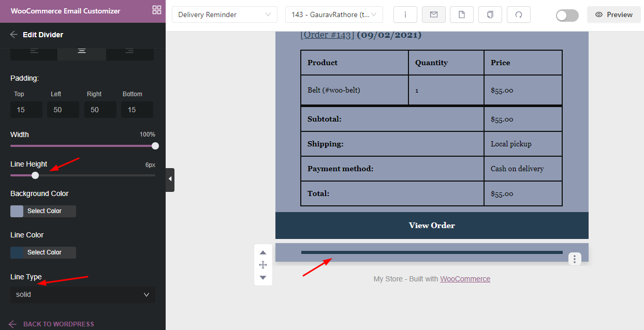This screenshot has height=330, width=644.
Task: Move divider block down with arrow
Action: 263,278
